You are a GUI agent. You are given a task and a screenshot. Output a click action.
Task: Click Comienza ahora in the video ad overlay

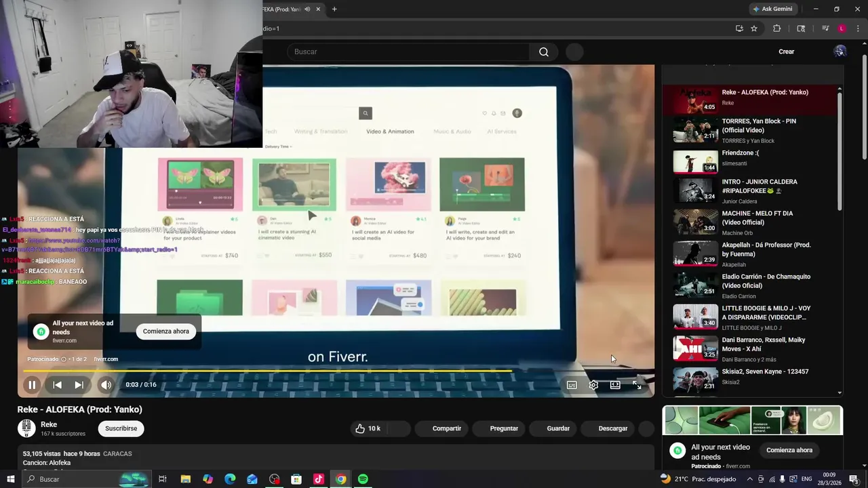166,331
